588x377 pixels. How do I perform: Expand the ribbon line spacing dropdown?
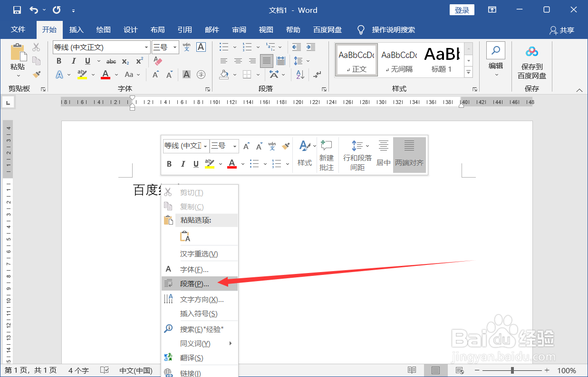click(x=308, y=61)
